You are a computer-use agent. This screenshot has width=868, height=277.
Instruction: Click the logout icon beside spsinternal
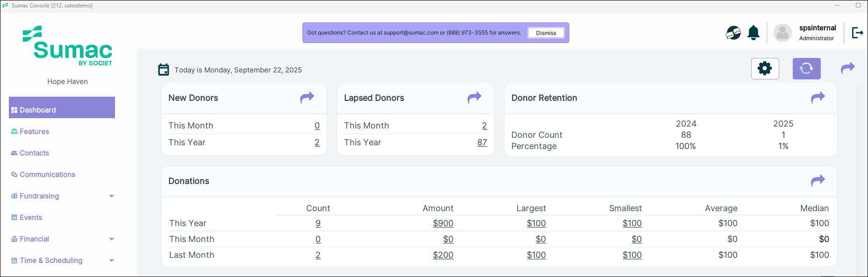[x=857, y=33]
